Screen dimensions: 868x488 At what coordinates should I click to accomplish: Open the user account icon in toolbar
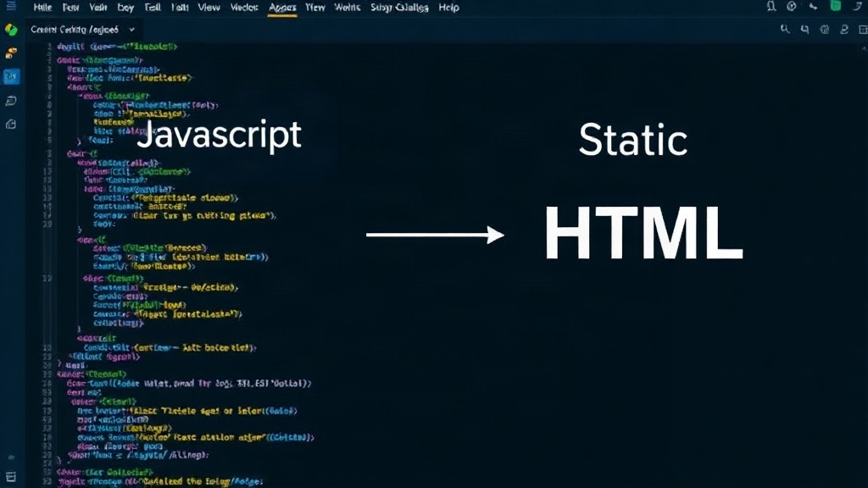844,30
